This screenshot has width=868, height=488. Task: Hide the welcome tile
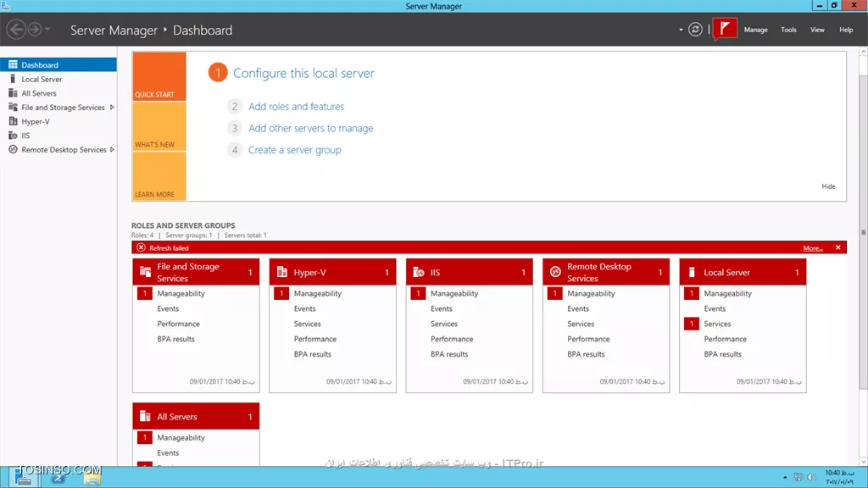[828, 186]
